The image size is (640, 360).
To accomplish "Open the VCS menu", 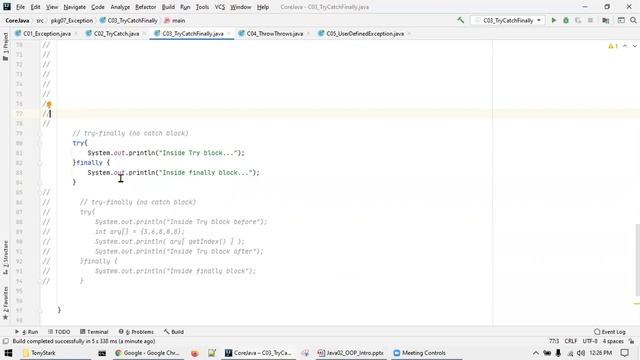I will coord(220,7).
